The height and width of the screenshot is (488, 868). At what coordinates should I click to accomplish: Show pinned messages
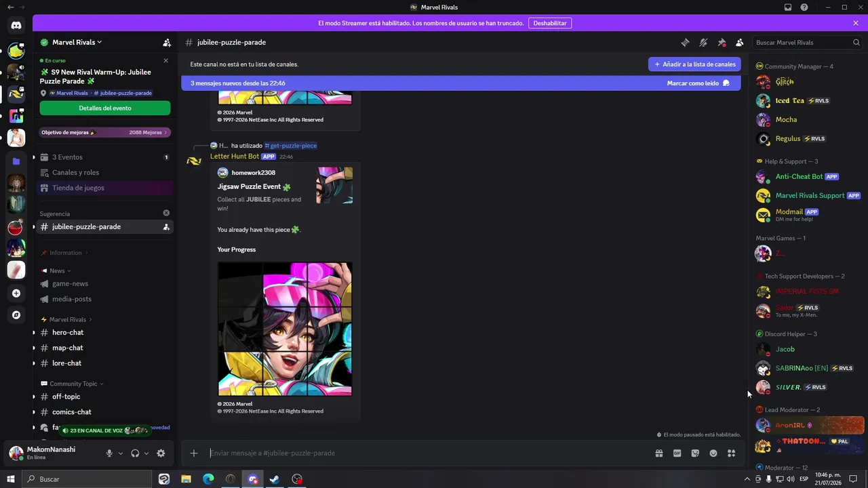(x=722, y=43)
